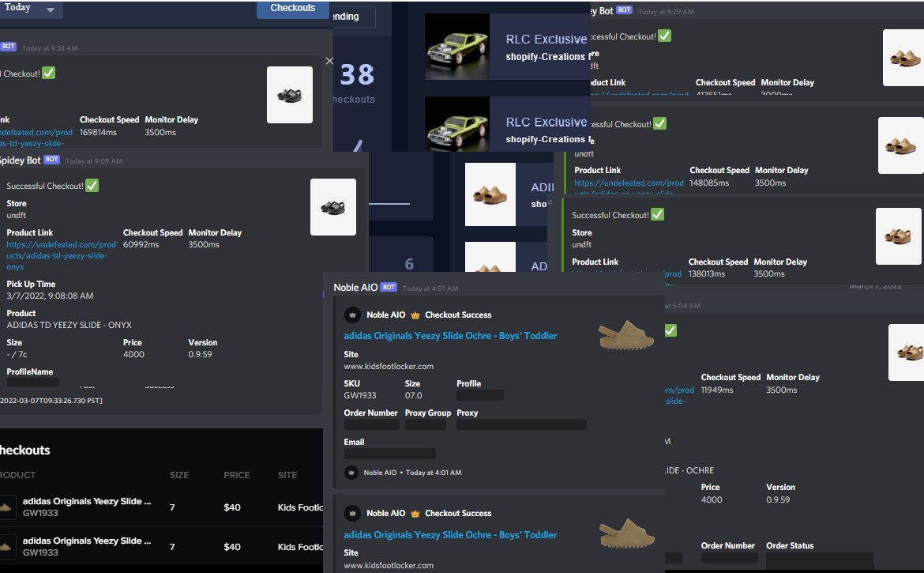Click '0.9.59' version in Spidey Bot message
The height and width of the screenshot is (573, 924).
[x=200, y=354]
